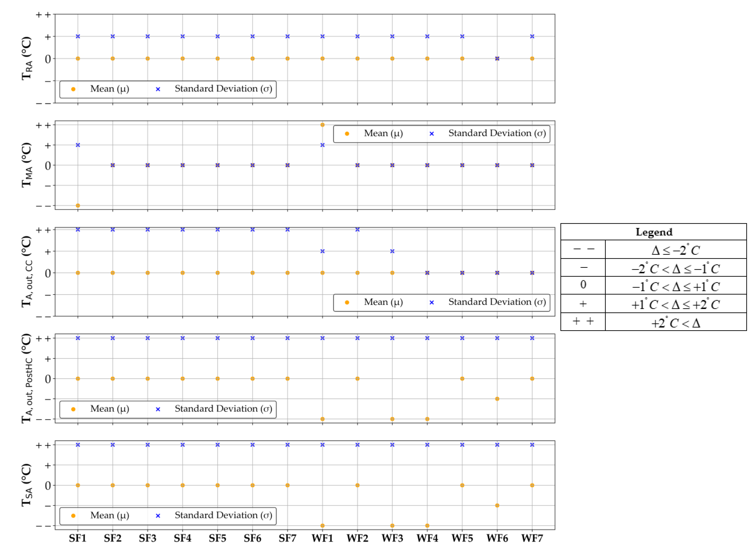Click the WF3 standard deviation cross in T_A,out,CC plot

(x=392, y=251)
